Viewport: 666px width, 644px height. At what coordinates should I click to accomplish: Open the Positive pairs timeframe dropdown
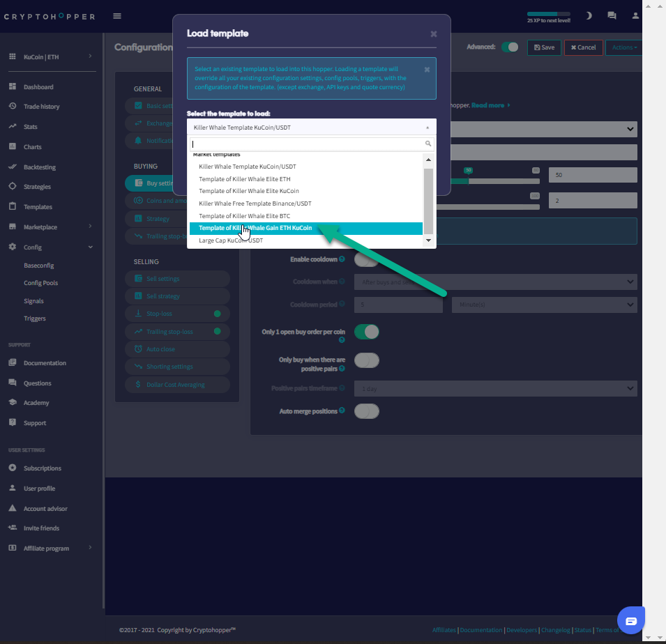pos(495,388)
